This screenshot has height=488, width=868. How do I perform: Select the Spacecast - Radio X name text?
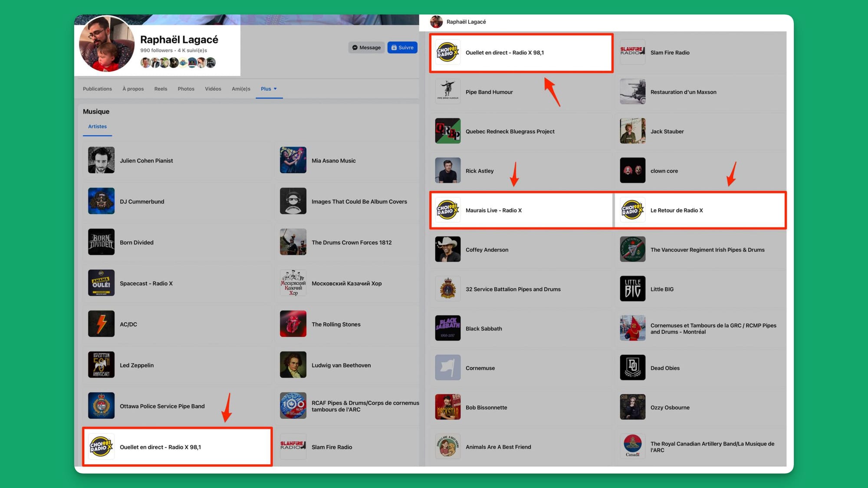point(146,283)
